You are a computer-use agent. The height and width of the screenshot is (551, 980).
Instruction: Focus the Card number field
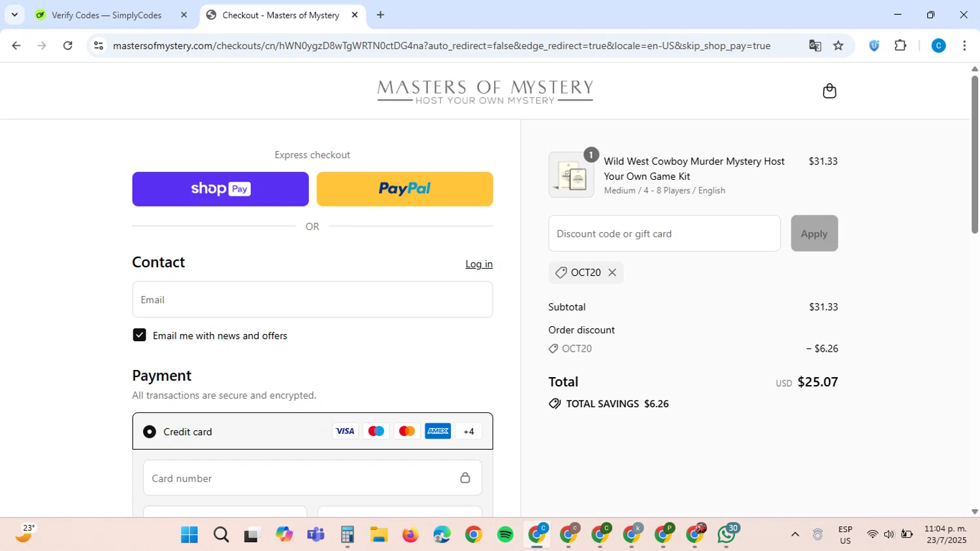(312, 478)
